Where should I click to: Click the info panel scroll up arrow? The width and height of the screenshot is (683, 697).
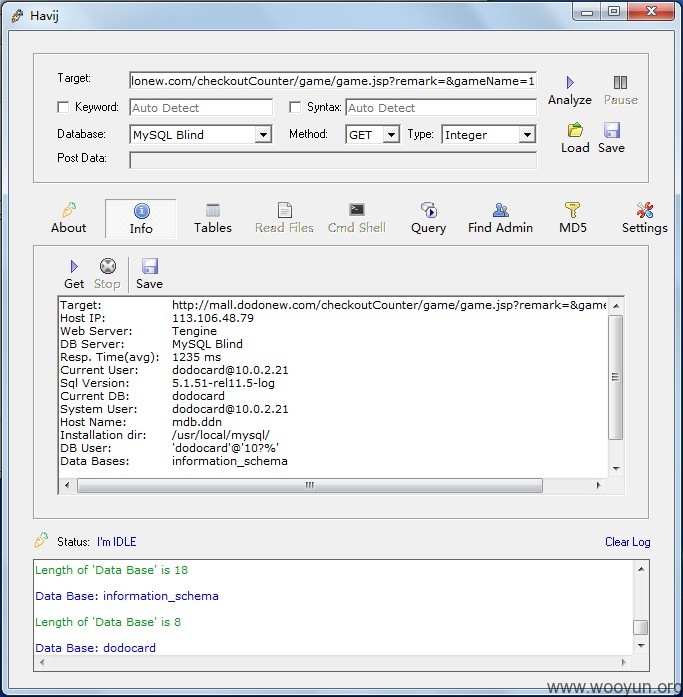[616, 306]
